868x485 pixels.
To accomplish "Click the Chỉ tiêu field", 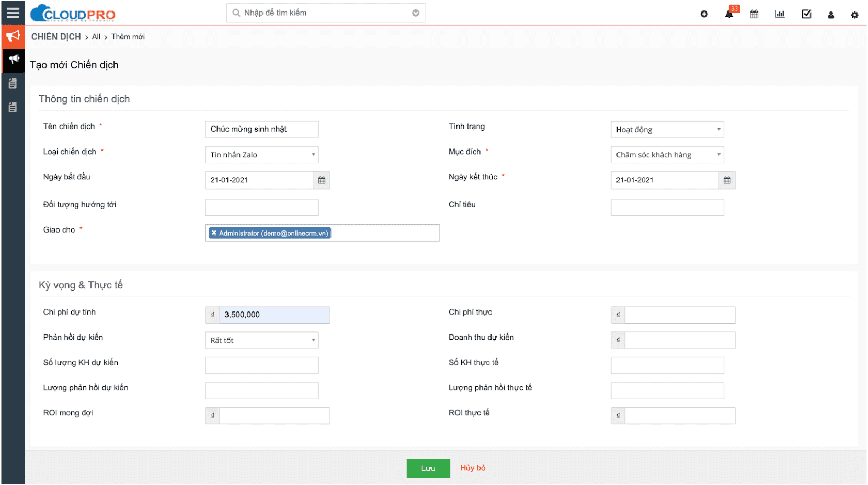I will (x=667, y=207).
